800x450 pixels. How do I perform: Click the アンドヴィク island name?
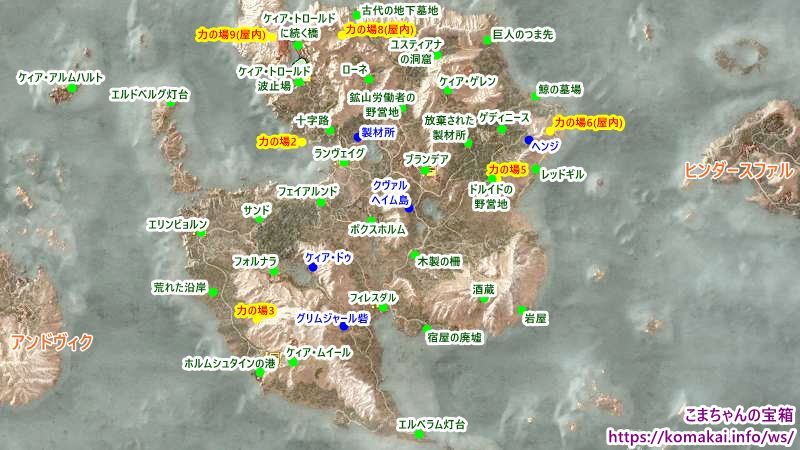[x=52, y=343]
